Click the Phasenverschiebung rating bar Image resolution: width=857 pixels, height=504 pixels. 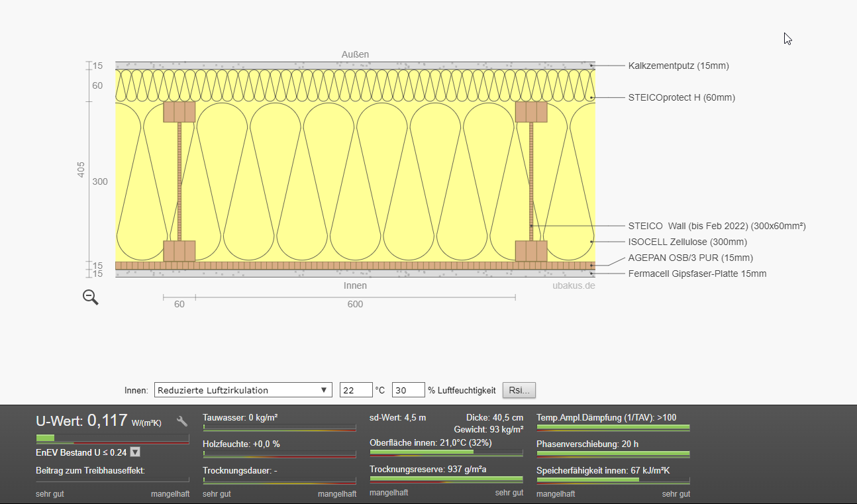(613, 454)
